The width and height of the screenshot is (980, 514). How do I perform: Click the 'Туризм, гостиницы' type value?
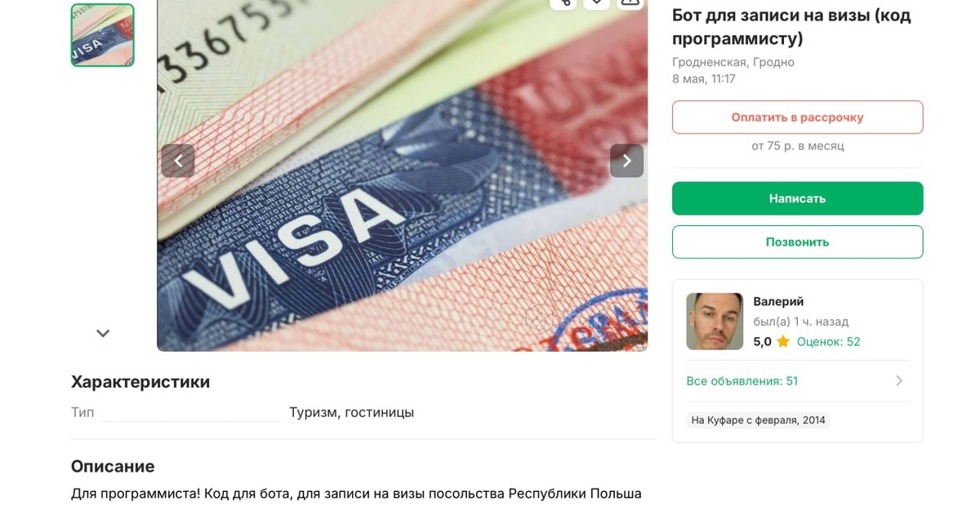[x=351, y=413]
